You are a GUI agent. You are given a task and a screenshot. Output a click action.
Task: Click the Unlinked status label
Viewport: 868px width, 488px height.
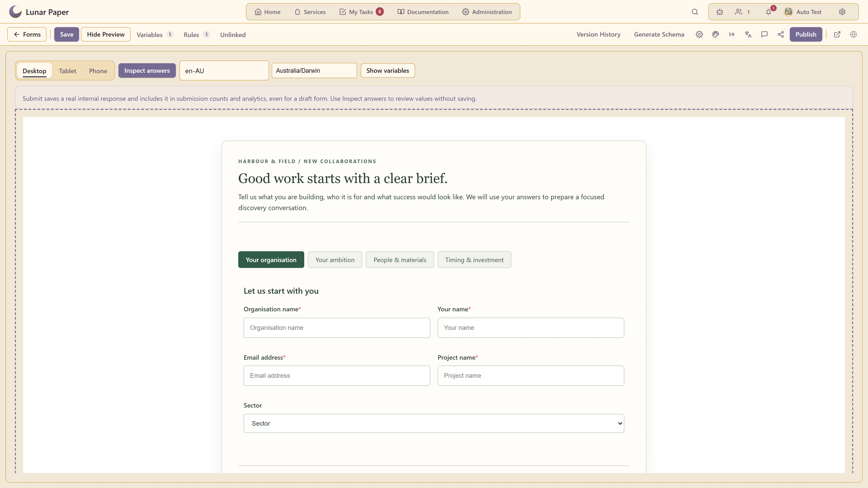tap(233, 35)
